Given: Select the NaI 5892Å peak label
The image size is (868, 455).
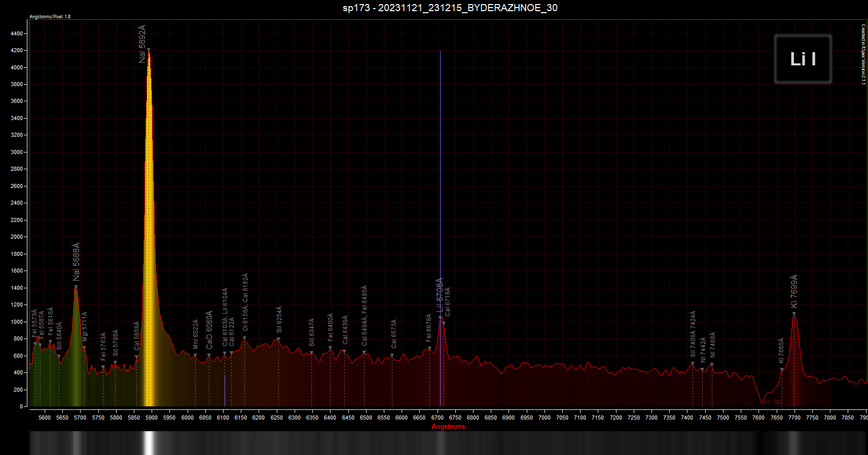Looking at the screenshot, I should pyautogui.click(x=142, y=44).
